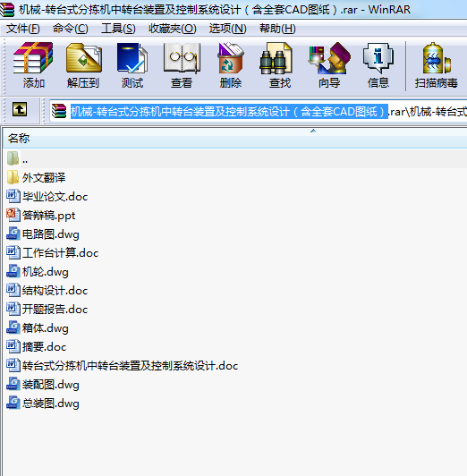467x476 pixels.
Task: Click the Word icon of 工作台计算.doc
Action: (13, 252)
